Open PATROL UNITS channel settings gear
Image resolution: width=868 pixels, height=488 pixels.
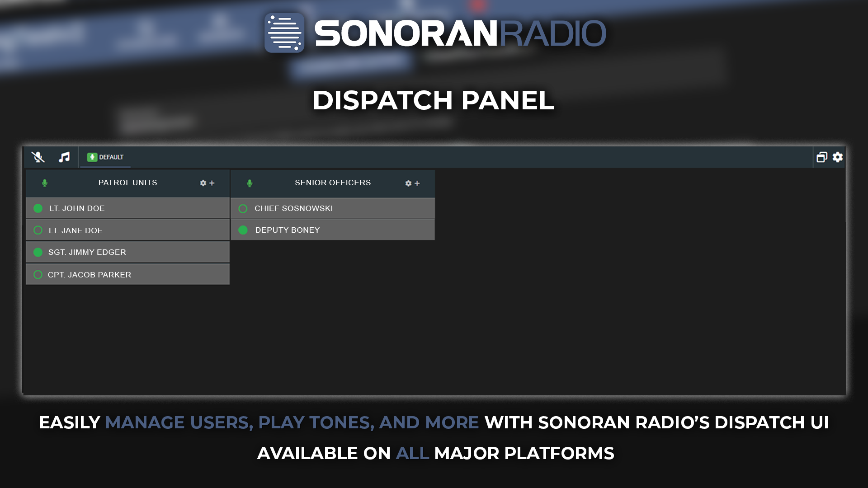pyautogui.click(x=203, y=183)
